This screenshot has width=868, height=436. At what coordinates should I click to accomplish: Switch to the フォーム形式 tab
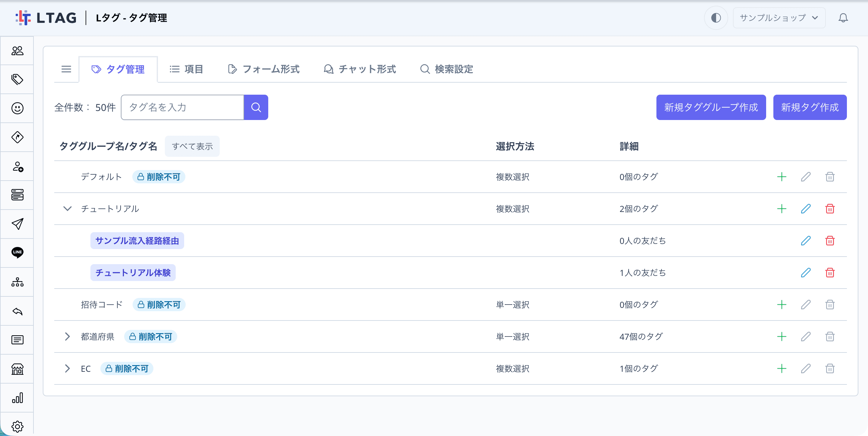pos(264,69)
